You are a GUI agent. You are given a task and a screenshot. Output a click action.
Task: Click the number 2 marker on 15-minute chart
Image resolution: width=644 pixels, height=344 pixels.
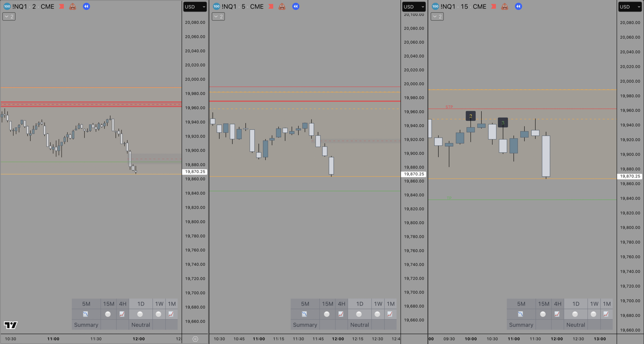click(470, 116)
